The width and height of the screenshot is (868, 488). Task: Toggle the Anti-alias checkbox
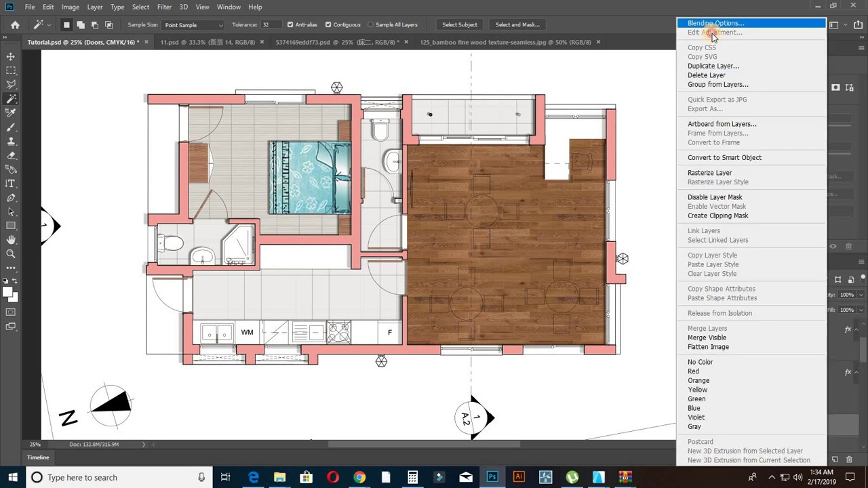coord(290,25)
